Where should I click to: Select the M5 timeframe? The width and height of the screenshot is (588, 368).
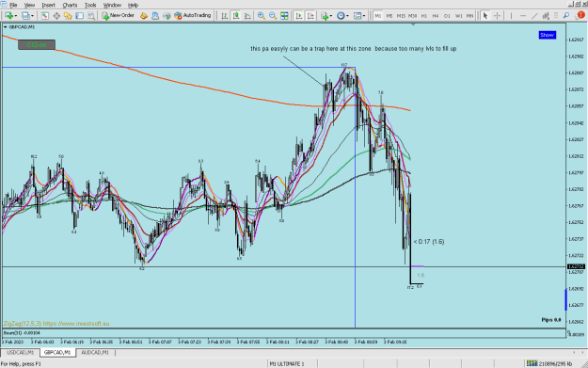click(389, 16)
